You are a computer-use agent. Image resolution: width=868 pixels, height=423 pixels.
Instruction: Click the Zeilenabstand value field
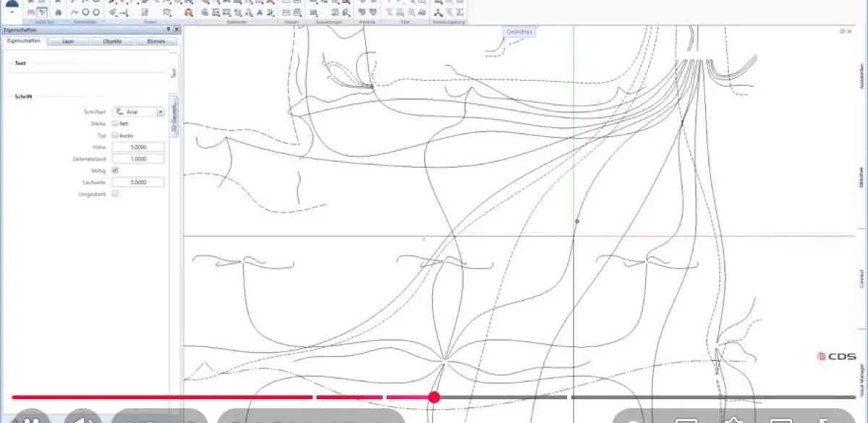[138, 158]
